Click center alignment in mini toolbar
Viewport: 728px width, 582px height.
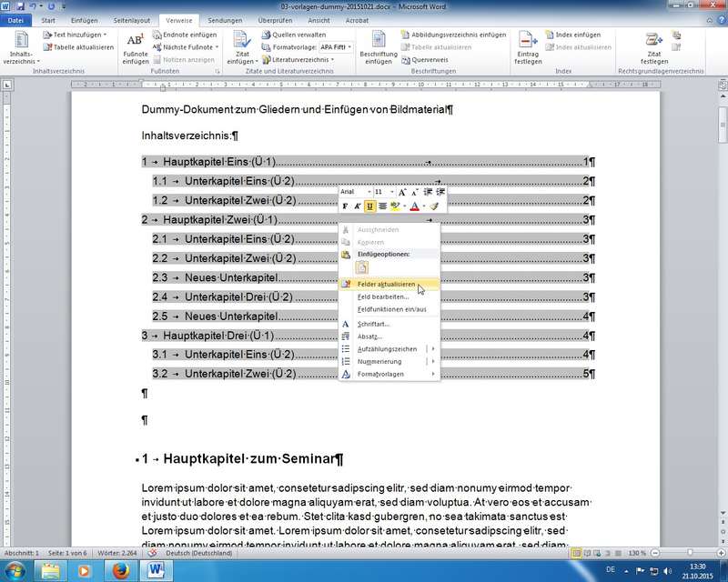tap(382, 206)
